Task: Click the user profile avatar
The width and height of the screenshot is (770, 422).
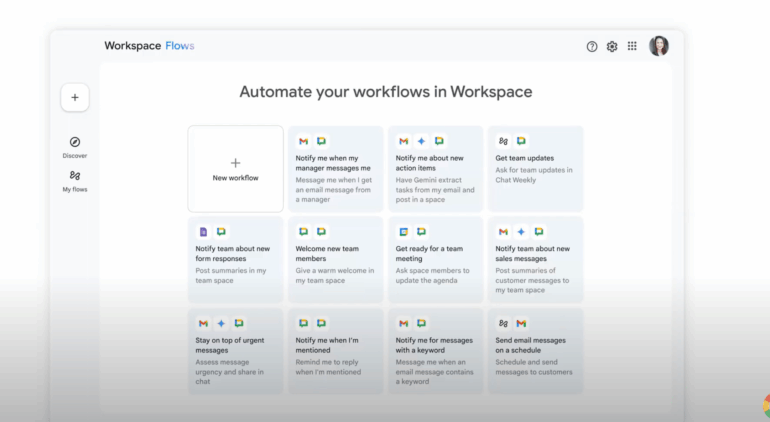Action: pyautogui.click(x=659, y=46)
